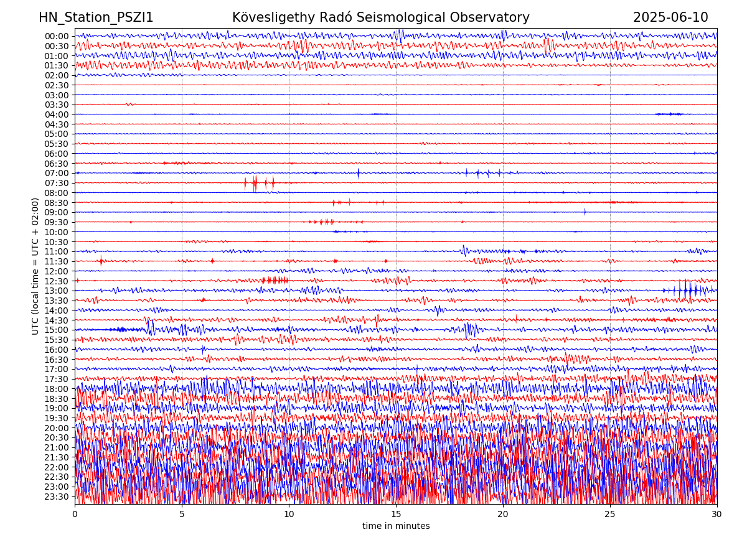Select the 18:00 row time label
The height and width of the screenshot is (560, 747).
(57, 389)
